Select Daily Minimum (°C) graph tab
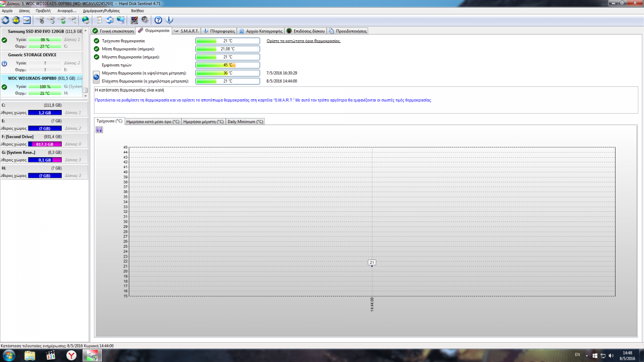Viewport: 644px width, 362px height. (245, 122)
